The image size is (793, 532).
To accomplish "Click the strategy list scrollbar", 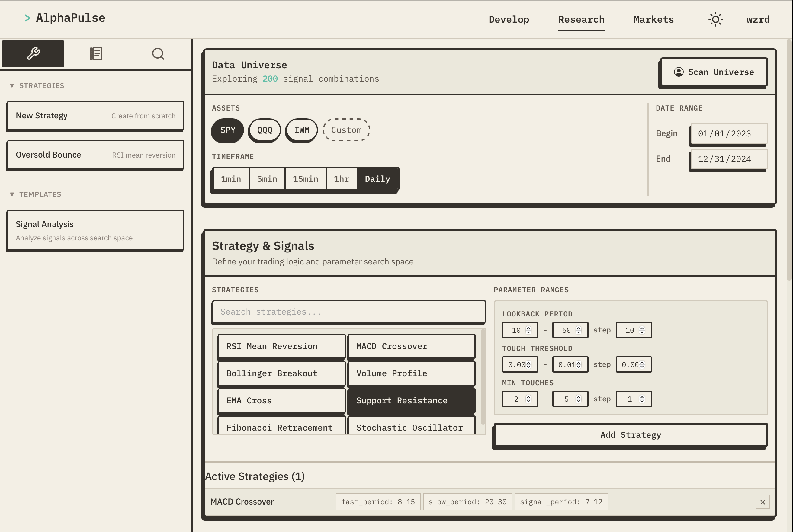I will tap(483, 377).
